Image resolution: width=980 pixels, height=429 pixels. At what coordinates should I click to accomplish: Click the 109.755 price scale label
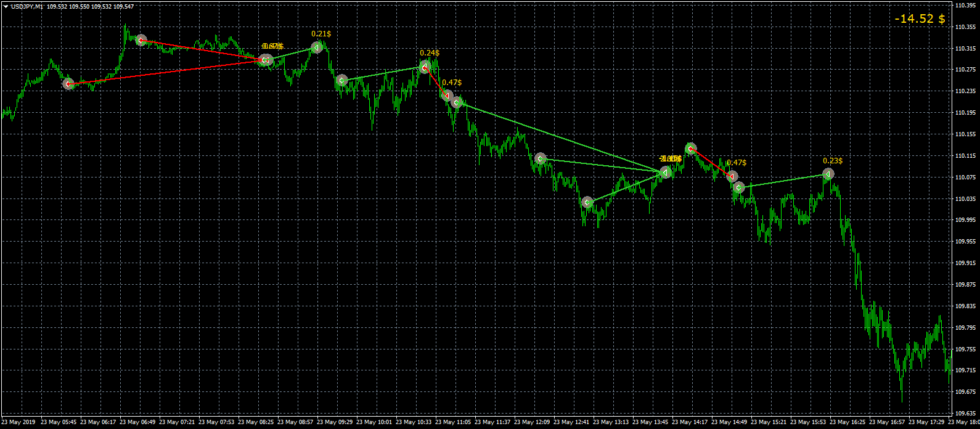coord(965,349)
